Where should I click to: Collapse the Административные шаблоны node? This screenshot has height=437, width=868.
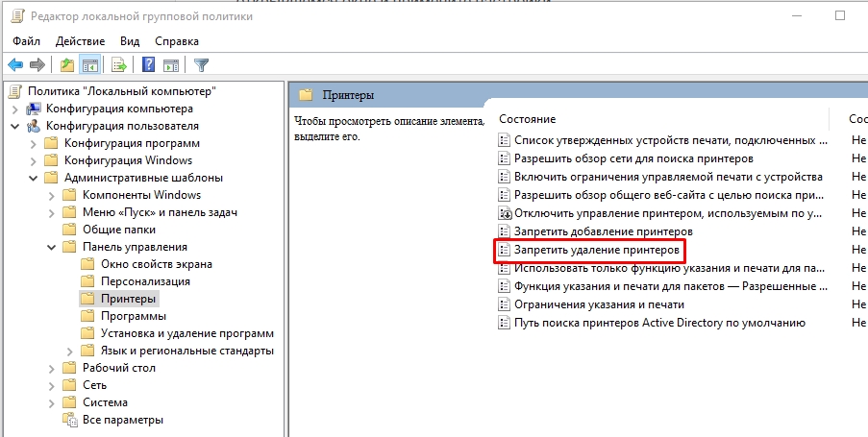(34, 178)
